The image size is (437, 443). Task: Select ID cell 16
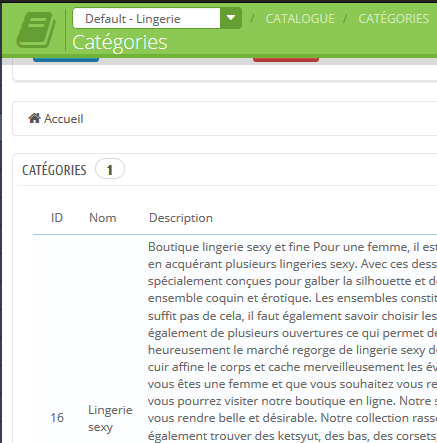(57, 418)
